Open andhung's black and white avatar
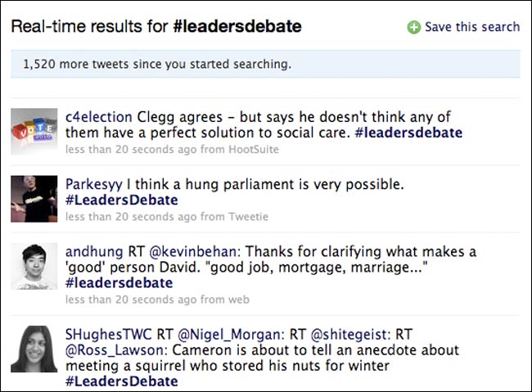The width and height of the screenshot is (532, 392). click(34, 266)
